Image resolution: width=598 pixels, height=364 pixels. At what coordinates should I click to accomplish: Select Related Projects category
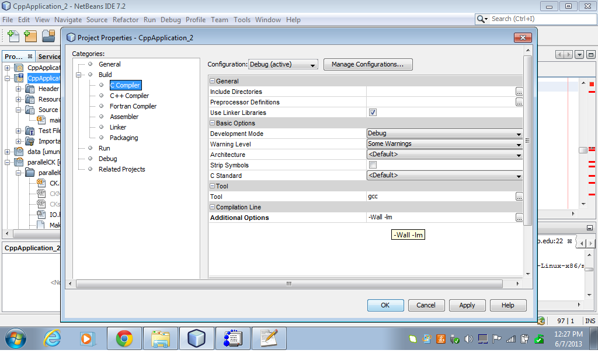[x=121, y=169]
